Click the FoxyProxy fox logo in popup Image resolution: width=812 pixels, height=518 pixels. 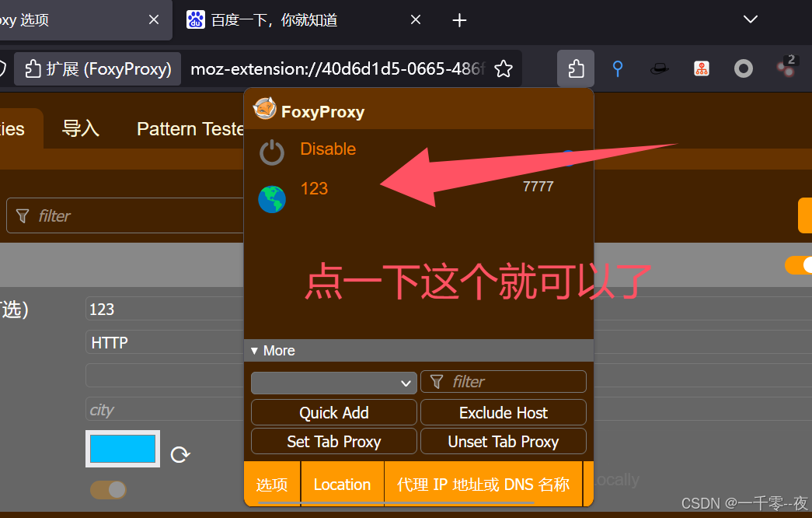265,108
